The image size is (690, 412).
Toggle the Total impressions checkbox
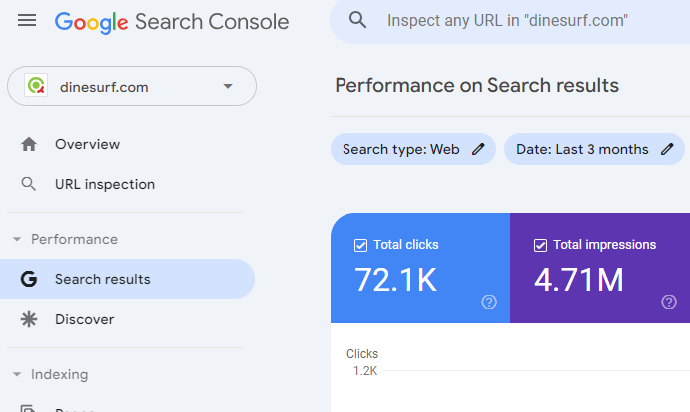click(x=540, y=245)
